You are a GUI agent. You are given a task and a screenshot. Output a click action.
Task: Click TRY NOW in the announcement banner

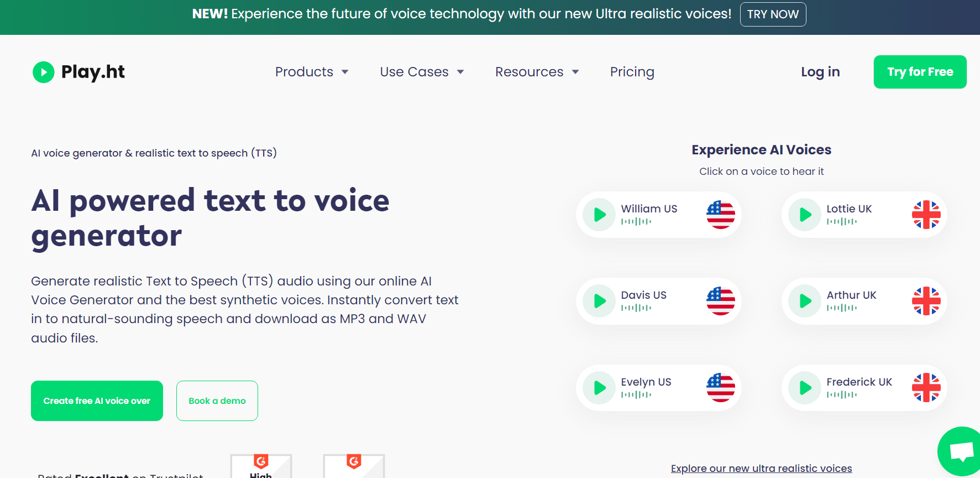pos(773,14)
